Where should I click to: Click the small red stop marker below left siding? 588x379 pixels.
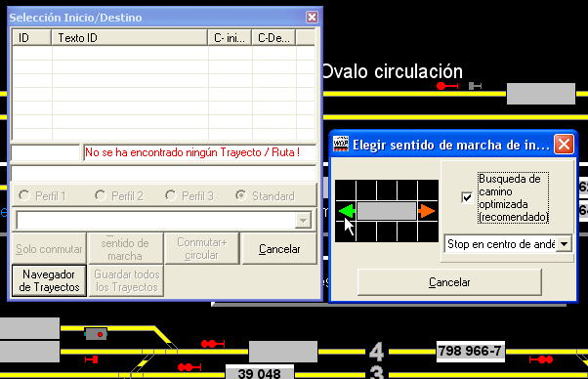tap(92, 359)
